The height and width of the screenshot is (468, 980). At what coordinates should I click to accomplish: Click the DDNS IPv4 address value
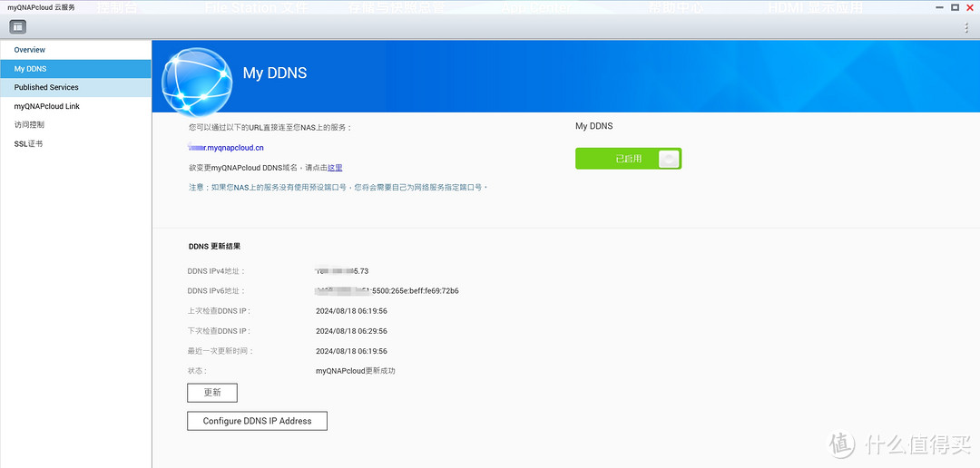pyautogui.click(x=342, y=271)
